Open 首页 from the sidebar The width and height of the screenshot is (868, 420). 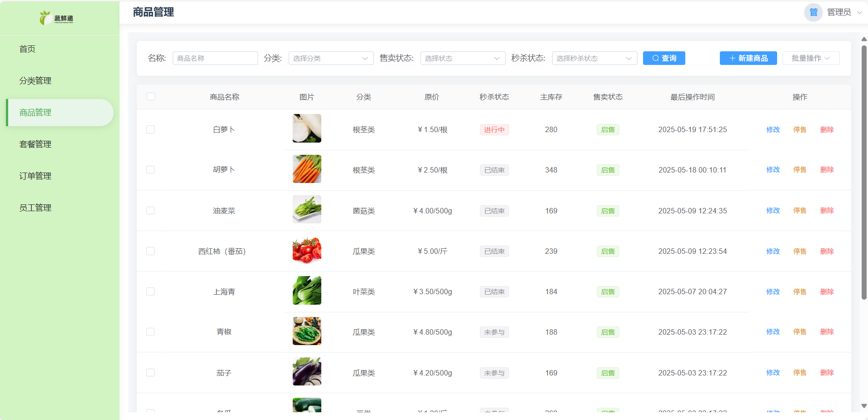point(27,49)
